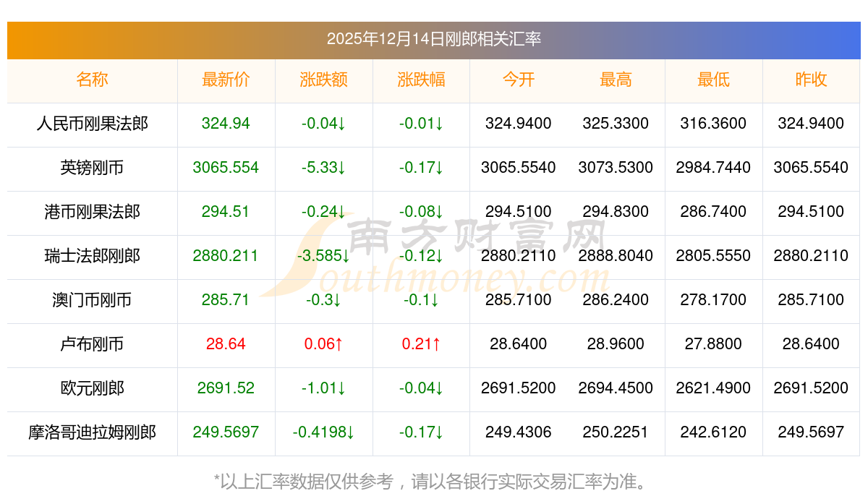
Task: Click change percent -0.01↓
Action: pos(422,124)
